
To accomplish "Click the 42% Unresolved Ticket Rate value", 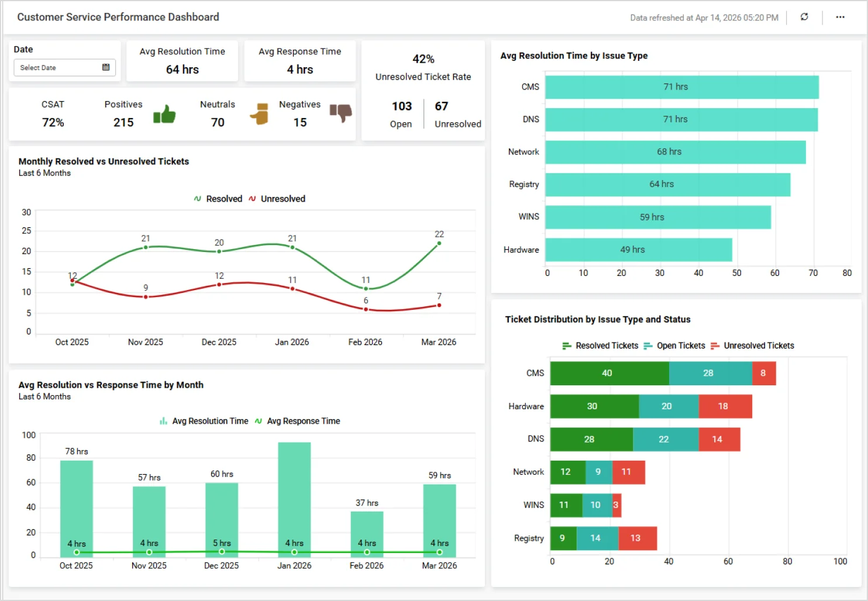I will (x=423, y=59).
